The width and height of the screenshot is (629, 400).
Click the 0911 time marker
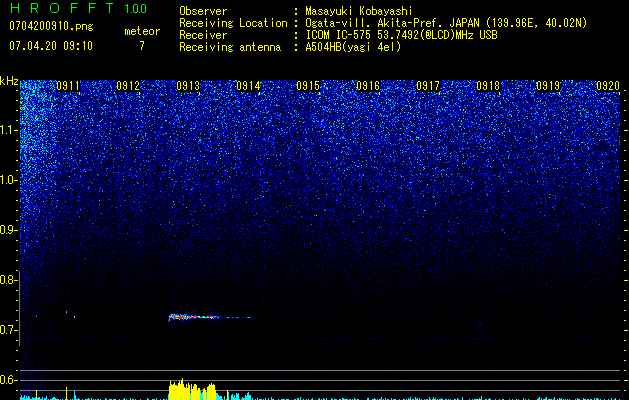(68, 86)
